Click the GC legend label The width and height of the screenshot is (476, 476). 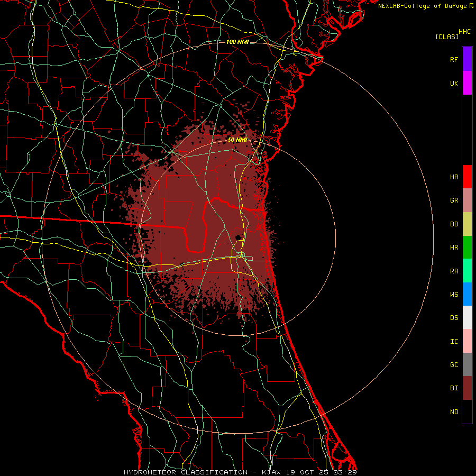tap(454, 364)
